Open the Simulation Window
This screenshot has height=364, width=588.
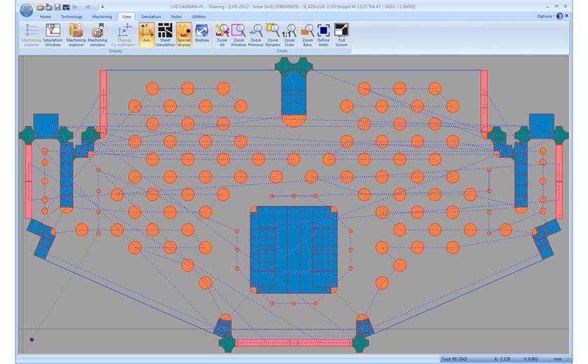pyautogui.click(x=52, y=35)
